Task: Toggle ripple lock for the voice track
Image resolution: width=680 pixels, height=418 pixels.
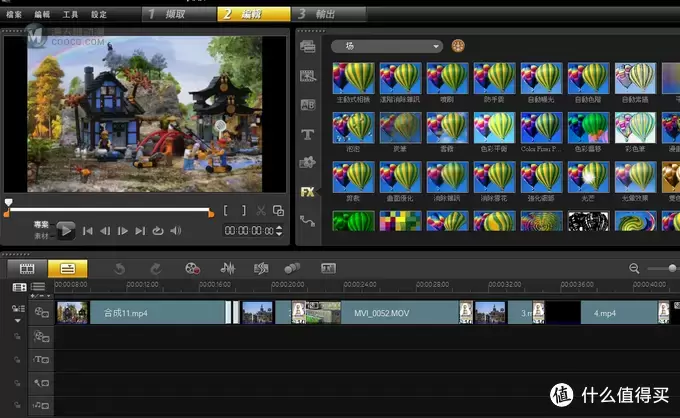Action: coord(17,383)
